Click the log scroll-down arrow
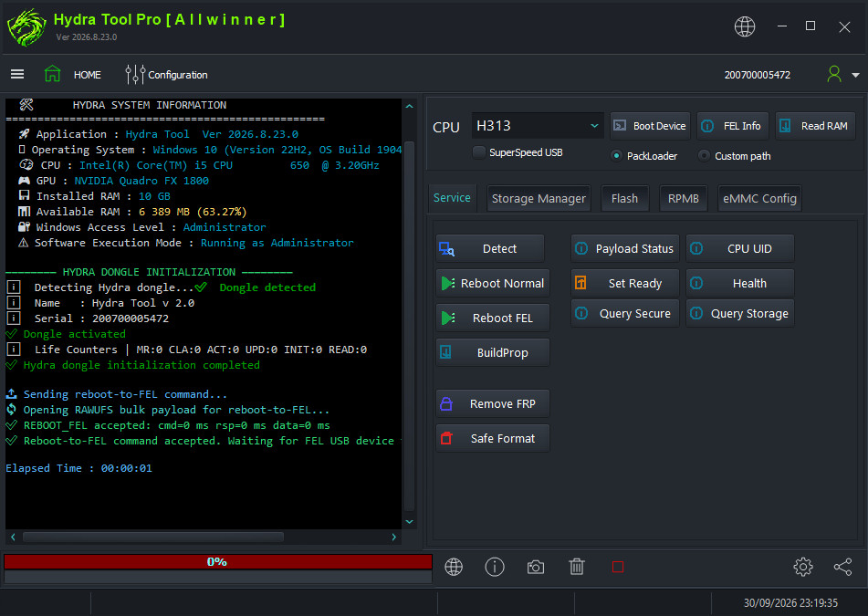The image size is (868, 616). pos(409,521)
